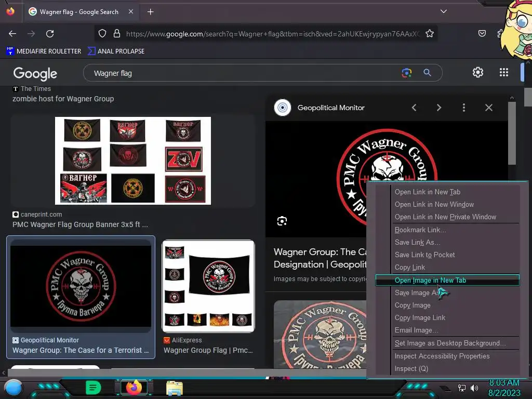
Task: Open the Google apps grid
Action: click(504, 72)
